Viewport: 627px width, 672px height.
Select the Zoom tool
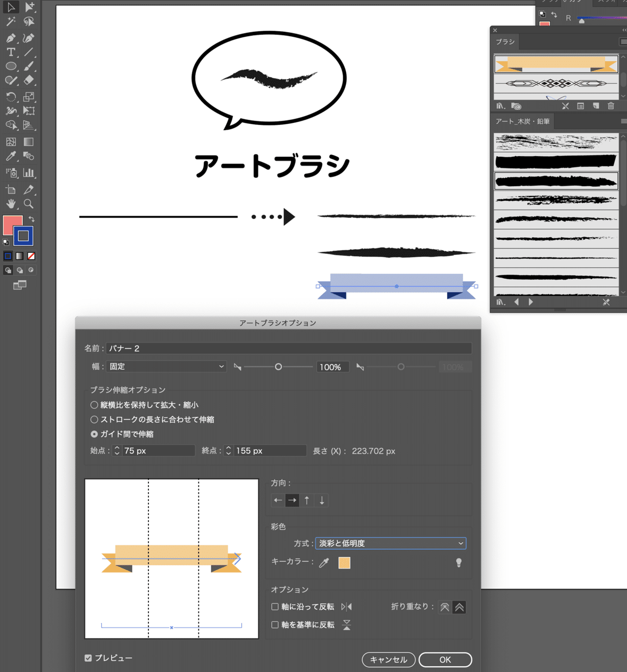[29, 203]
